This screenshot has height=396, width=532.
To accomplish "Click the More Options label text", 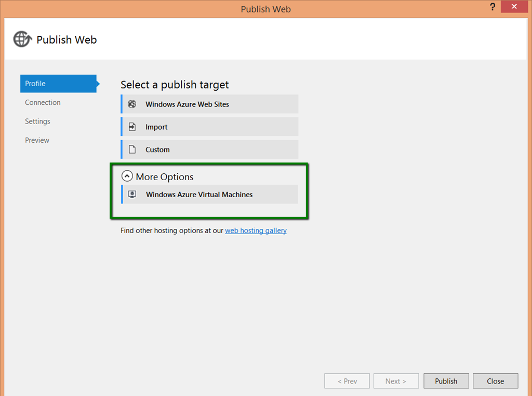I will click(x=165, y=176).
